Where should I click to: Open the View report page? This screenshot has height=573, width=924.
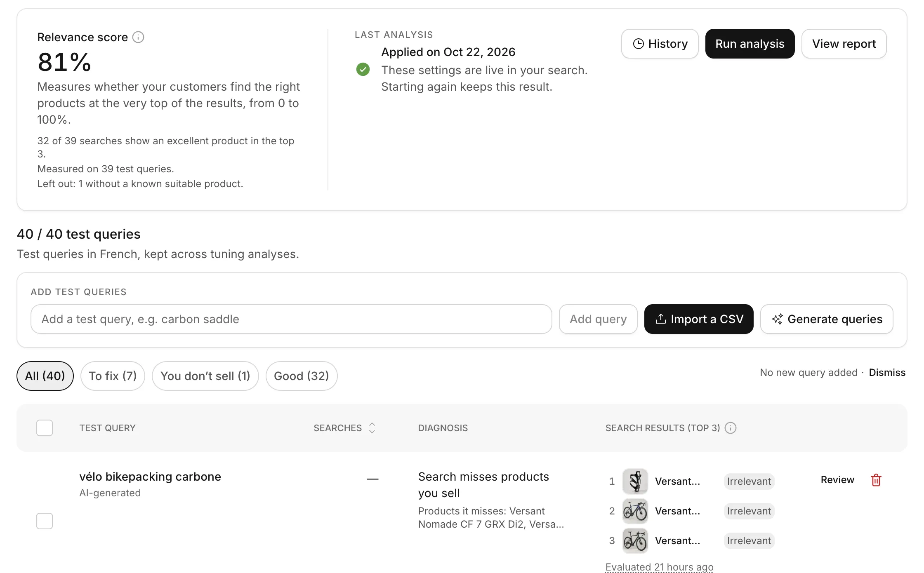pyautogui.click(x=844, y=44)
